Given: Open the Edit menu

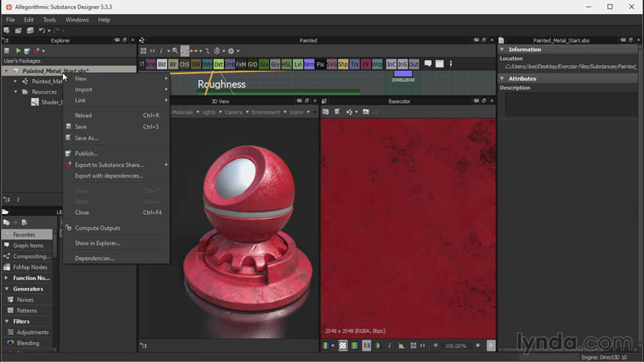Looking at the screenshot, I should [29, 20].
